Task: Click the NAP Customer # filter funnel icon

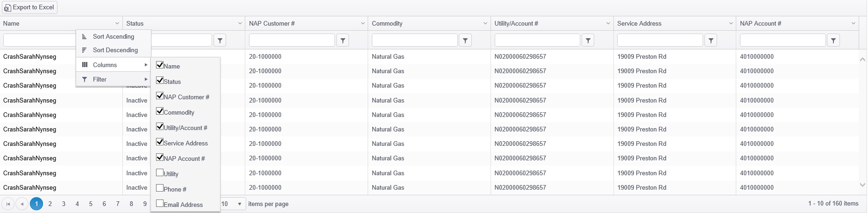Action: 342,41
